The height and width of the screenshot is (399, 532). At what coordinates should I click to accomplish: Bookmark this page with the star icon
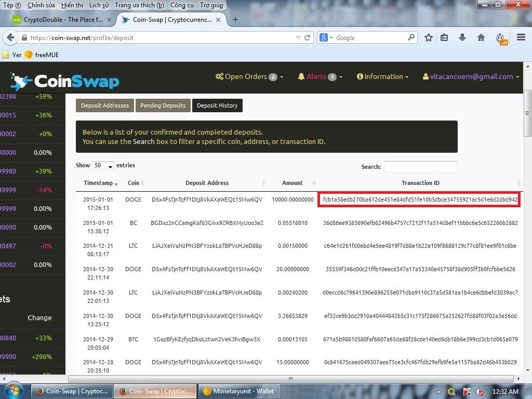click(x=429, y=37)
